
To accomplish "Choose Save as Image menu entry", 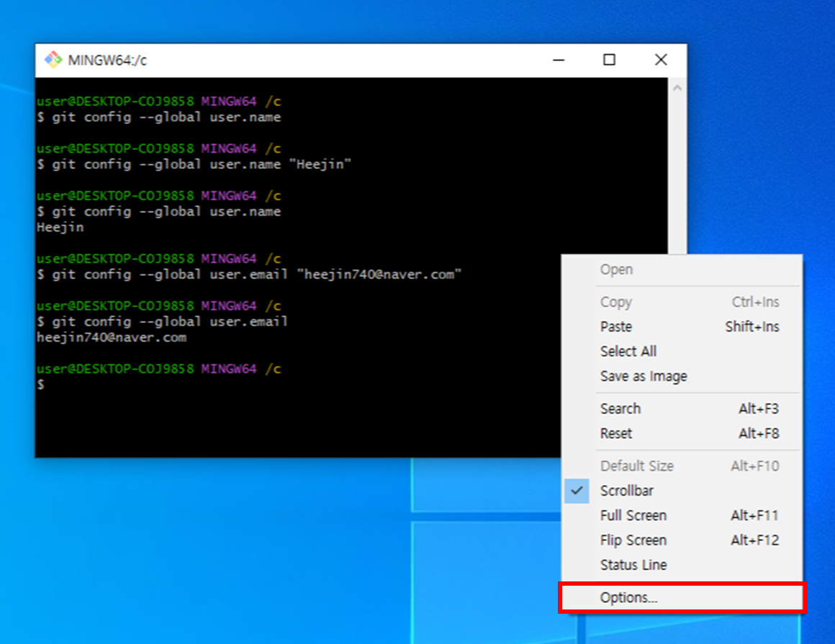I will point(682,376).
